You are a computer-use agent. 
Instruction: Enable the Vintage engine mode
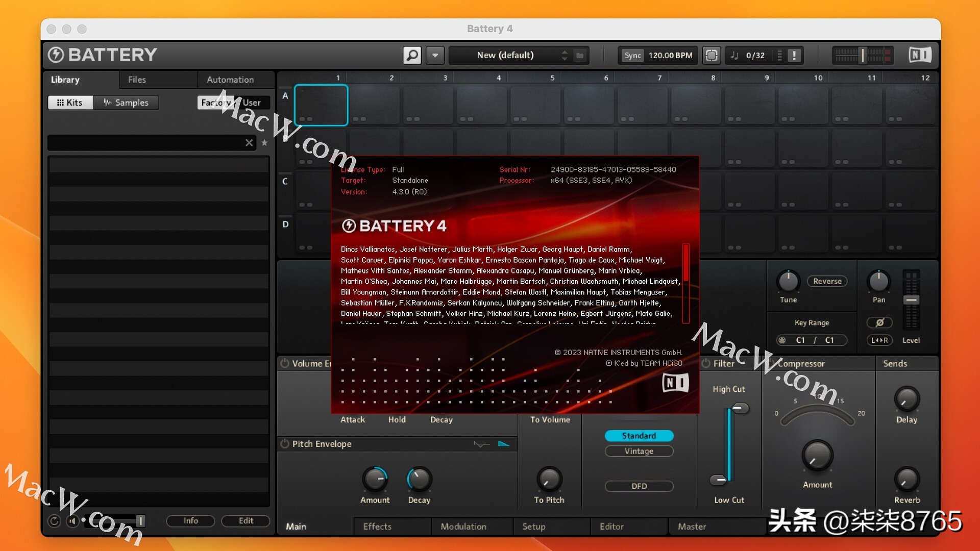pos(639,451)
